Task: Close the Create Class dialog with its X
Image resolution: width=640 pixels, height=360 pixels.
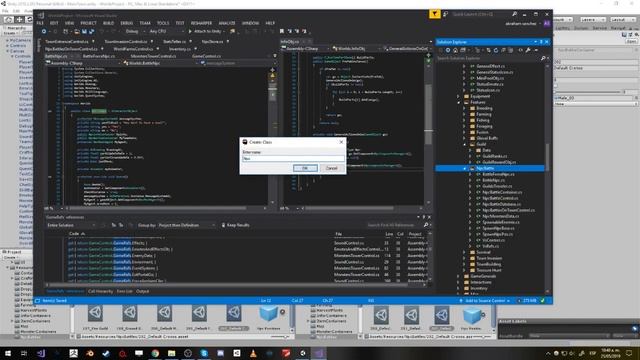Action: click(x=341, y=142)
